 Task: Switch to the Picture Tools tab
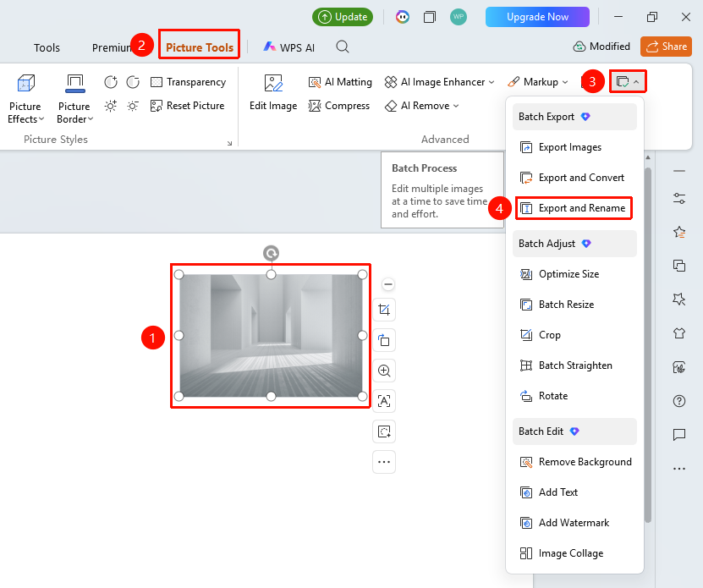click(200, 47)
